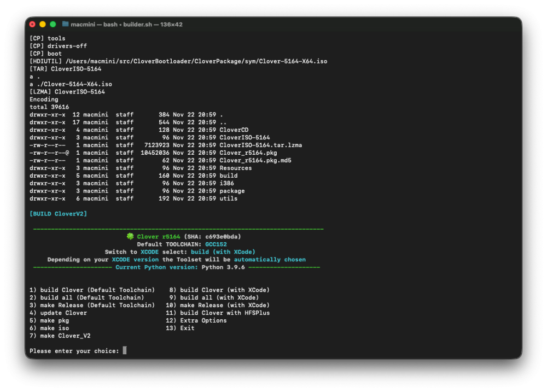The height and width of the screenshot is (392, 547).
Task: Click the green clover emoji icon
Action: click(130, 236)
